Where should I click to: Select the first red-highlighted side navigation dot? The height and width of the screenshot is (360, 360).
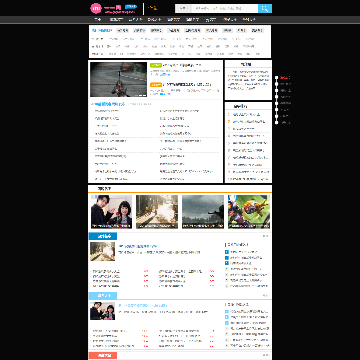276,78
